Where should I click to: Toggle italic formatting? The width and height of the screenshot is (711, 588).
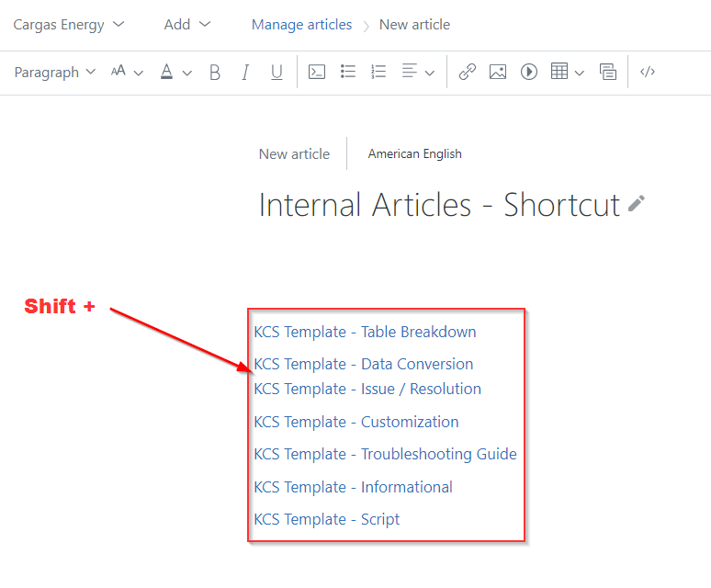tap(245, 72)
